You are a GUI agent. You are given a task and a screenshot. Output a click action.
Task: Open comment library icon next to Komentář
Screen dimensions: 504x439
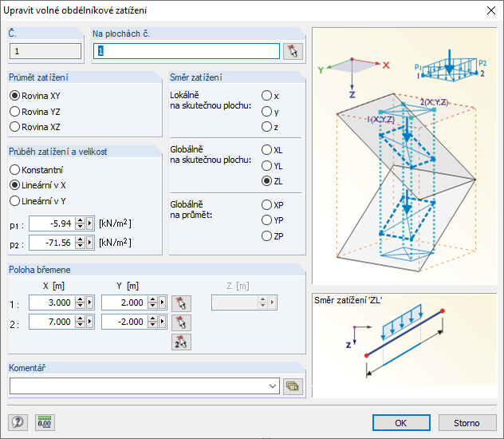point(293,386)
